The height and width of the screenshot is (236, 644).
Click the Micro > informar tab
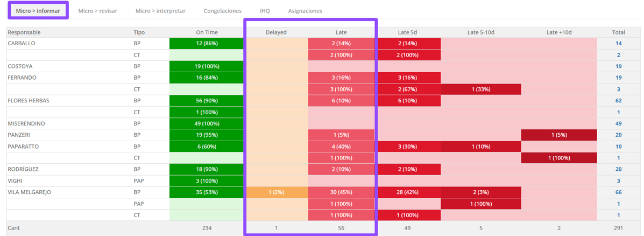pos(38,11)
